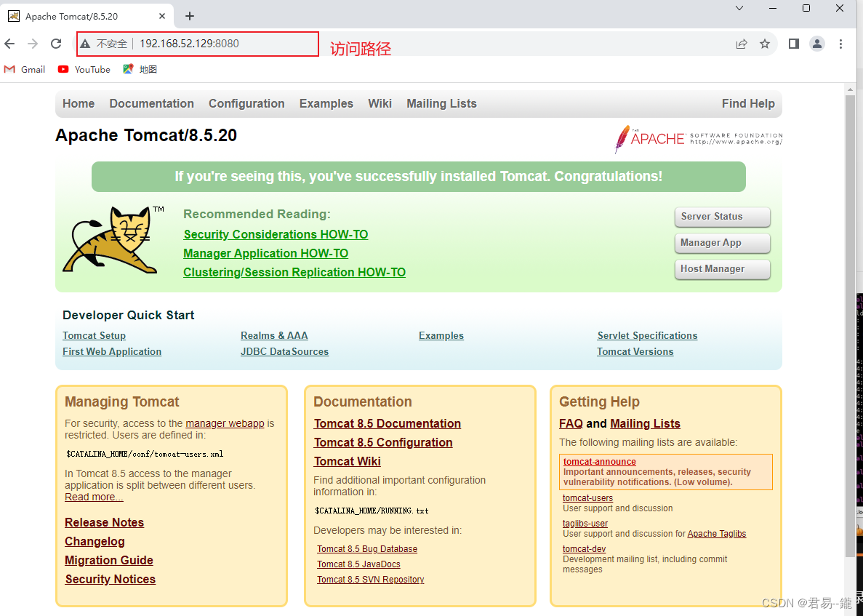The width and height of the screenshot is (863, 616).
Task: Open the Tomcat Versions link
Action: [x=635, y=352]
